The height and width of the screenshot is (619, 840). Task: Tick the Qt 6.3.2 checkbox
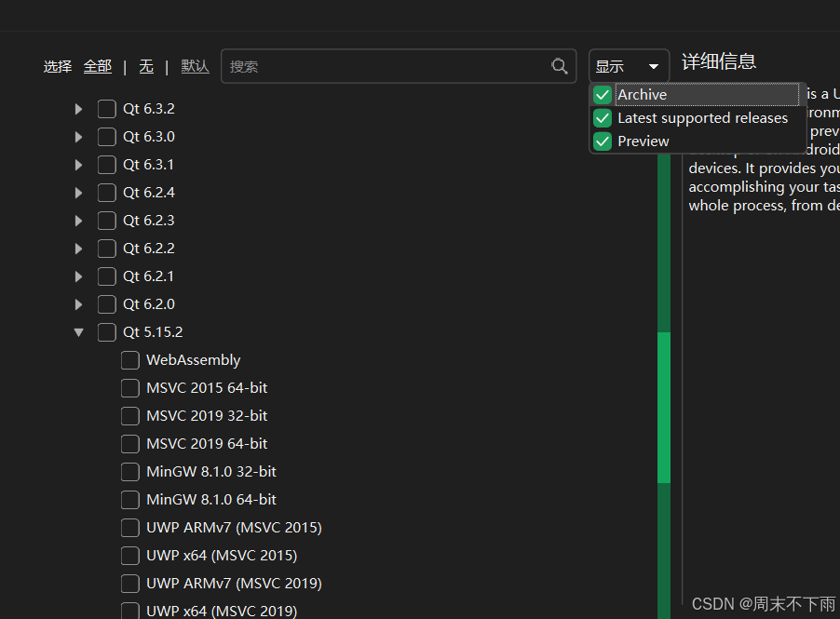point(107,109)
